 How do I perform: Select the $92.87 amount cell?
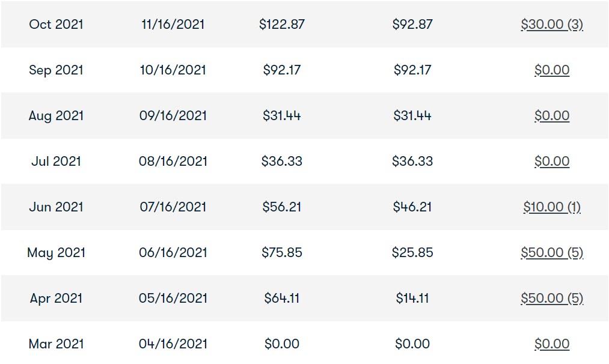412,25
